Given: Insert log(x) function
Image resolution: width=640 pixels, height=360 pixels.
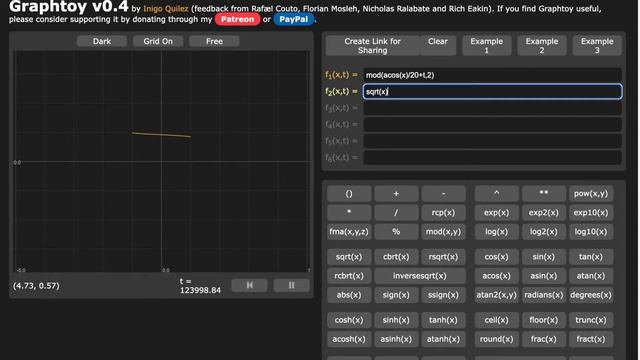Looking at the screenshot, I should (x=496, y=232).
